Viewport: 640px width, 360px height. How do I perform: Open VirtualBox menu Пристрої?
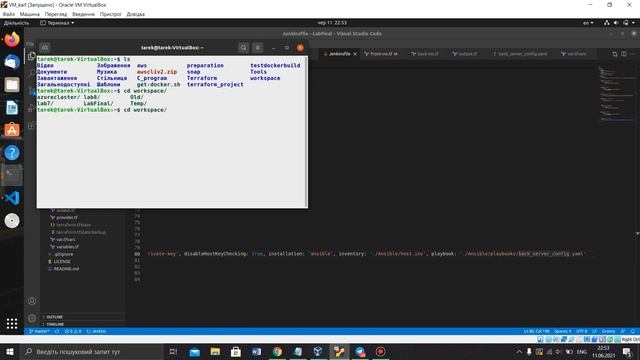pos(111,14)
